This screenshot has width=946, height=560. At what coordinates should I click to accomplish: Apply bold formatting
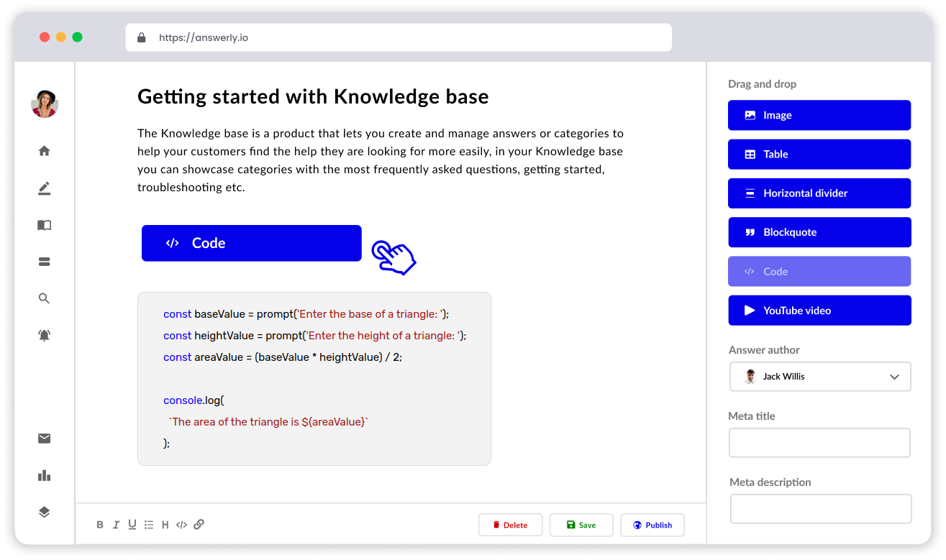tap(100, 525)
